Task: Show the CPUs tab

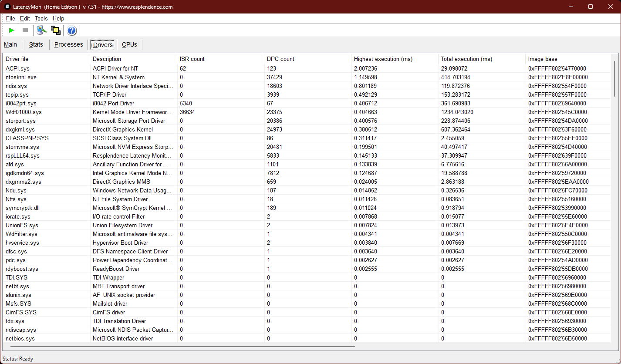Action: (129, 44)
